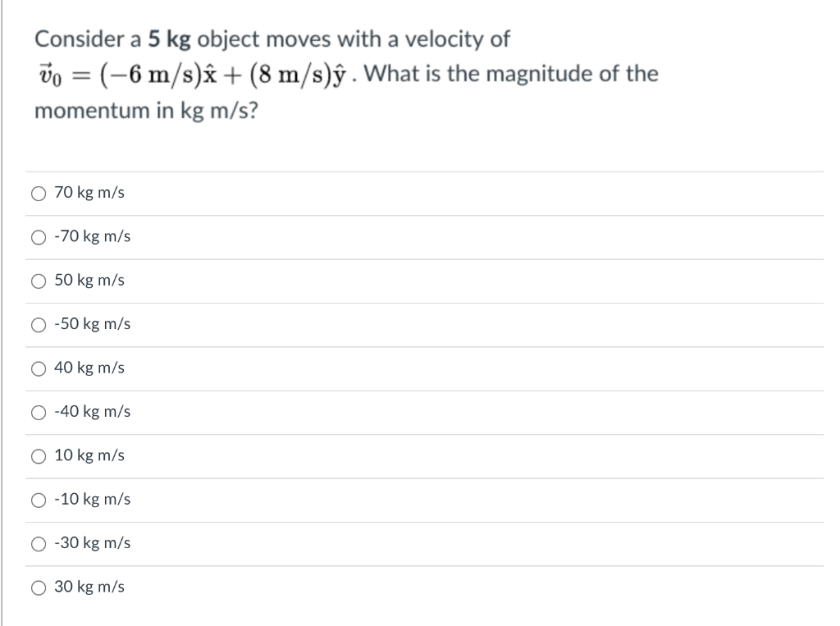Image resolution: width=840 pixels, height=626 pixels.
Task: Mark the 10 kg m/s radio button
Action: [x=39, y=457]
